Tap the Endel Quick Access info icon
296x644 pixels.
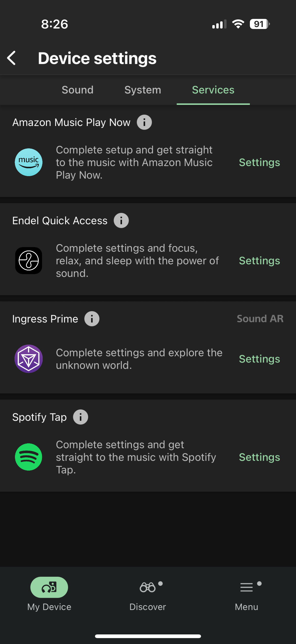(x=121, y=221)
